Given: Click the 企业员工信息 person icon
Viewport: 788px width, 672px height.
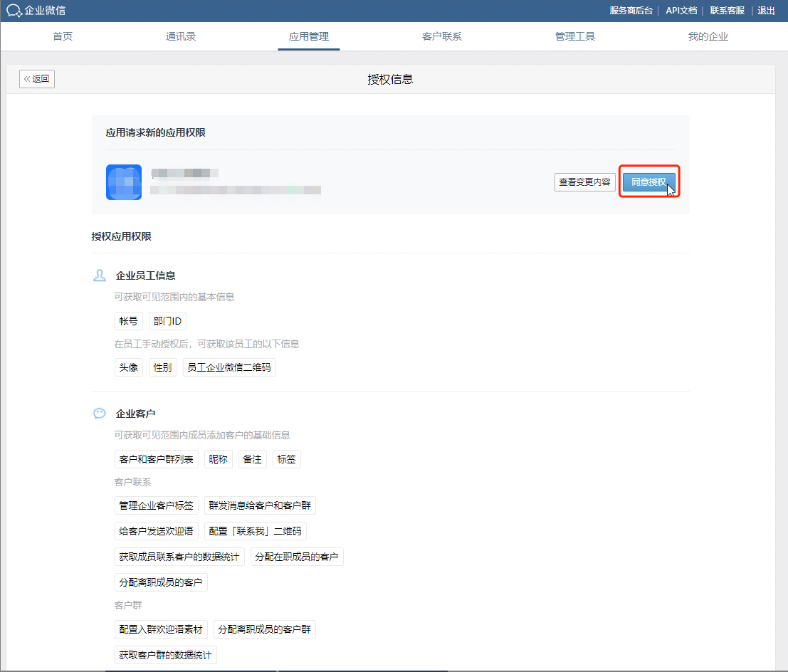Looking at the screenshot, I should pos(100,275).
